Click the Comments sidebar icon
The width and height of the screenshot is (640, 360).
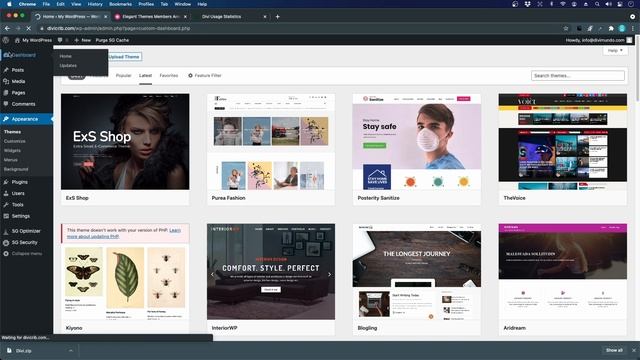point(6,104)
